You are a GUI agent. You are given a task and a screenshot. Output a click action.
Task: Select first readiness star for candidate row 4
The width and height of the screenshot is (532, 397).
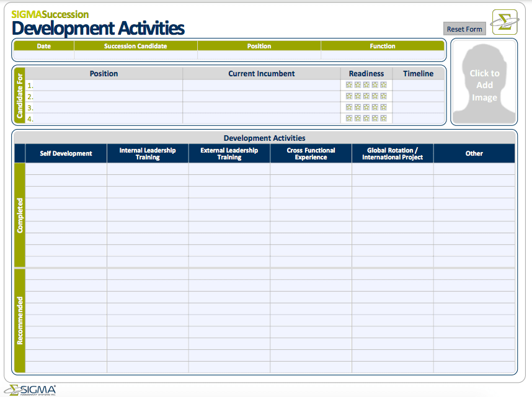pyautogui.click(x=349, y=118)
